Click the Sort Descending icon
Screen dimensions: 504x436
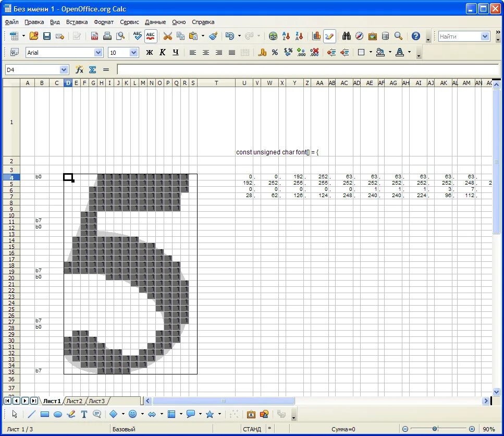click(x=299, y=36)
